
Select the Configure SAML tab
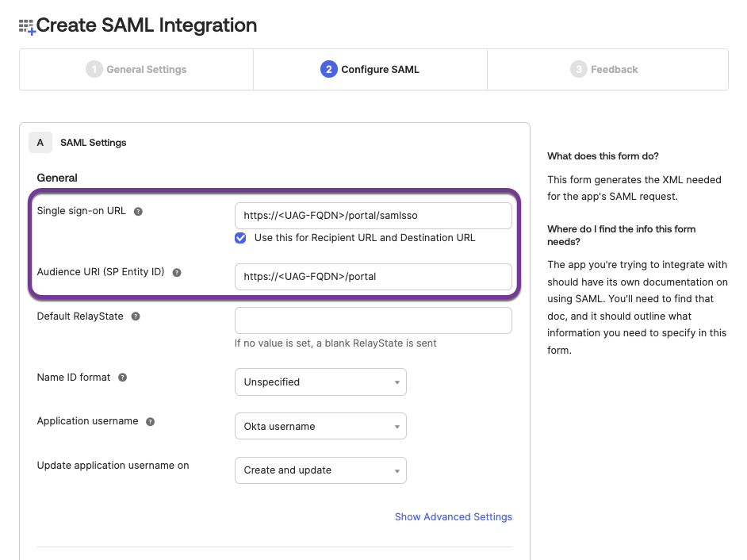coord(370,70)
